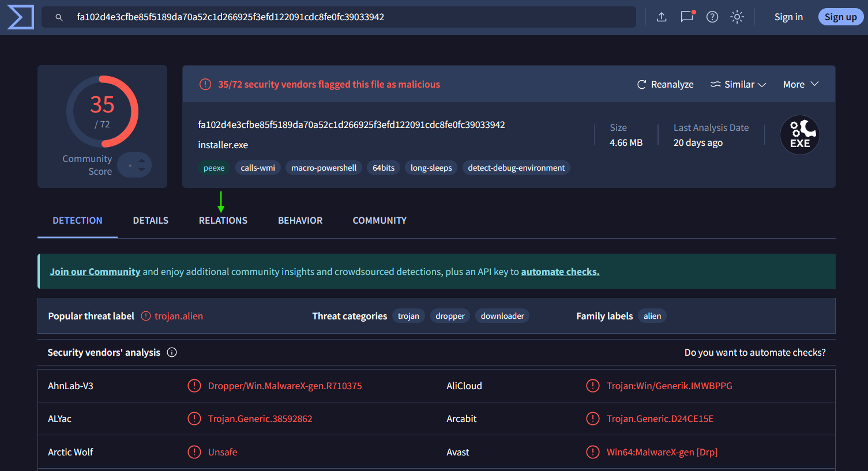Click the alert icon in AliCloud row
The image size is (868, 471).
click(593, 386)
